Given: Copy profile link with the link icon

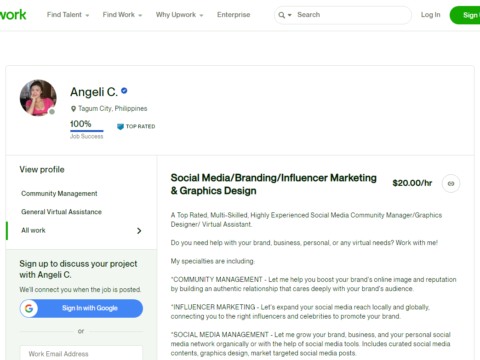Looking at the screenshot, I should click(x=451, y=183).
